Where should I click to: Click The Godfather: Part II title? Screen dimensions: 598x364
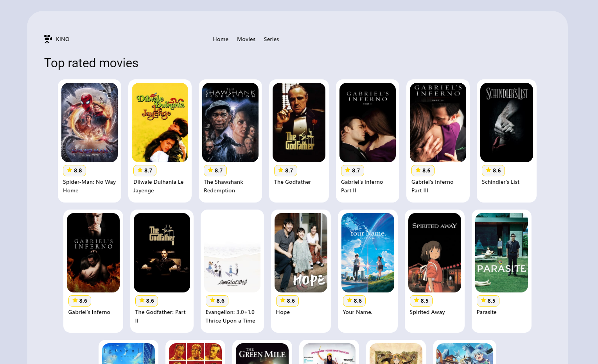click(x=160, y=316)
